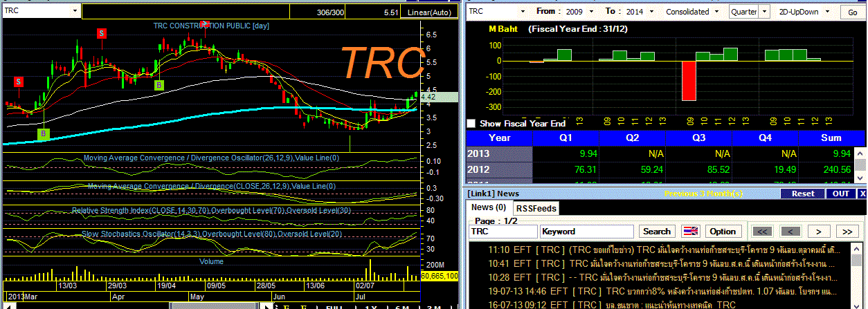Viewport: 868px width, 309px height.
Task: Click the Relative Strength Index indicator label
Action: coord(211,210)
